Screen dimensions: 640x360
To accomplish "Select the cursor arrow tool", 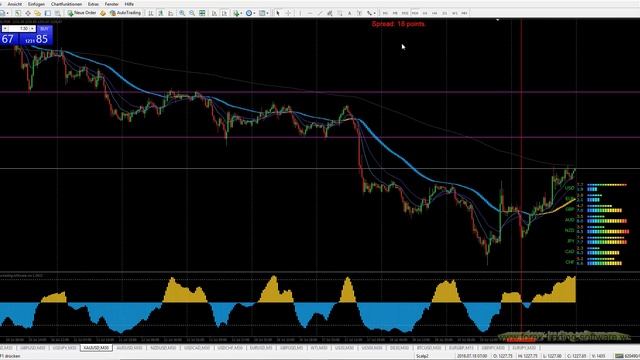I will [x=278, y=13].
